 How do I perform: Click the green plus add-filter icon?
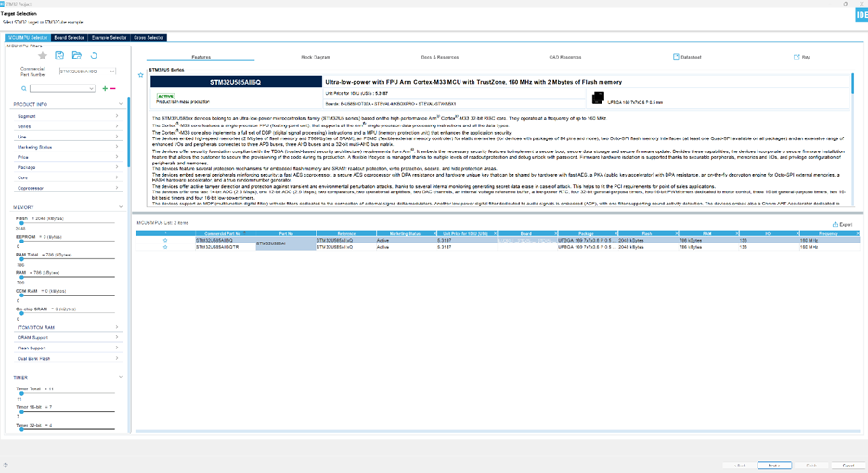[105, 88]
